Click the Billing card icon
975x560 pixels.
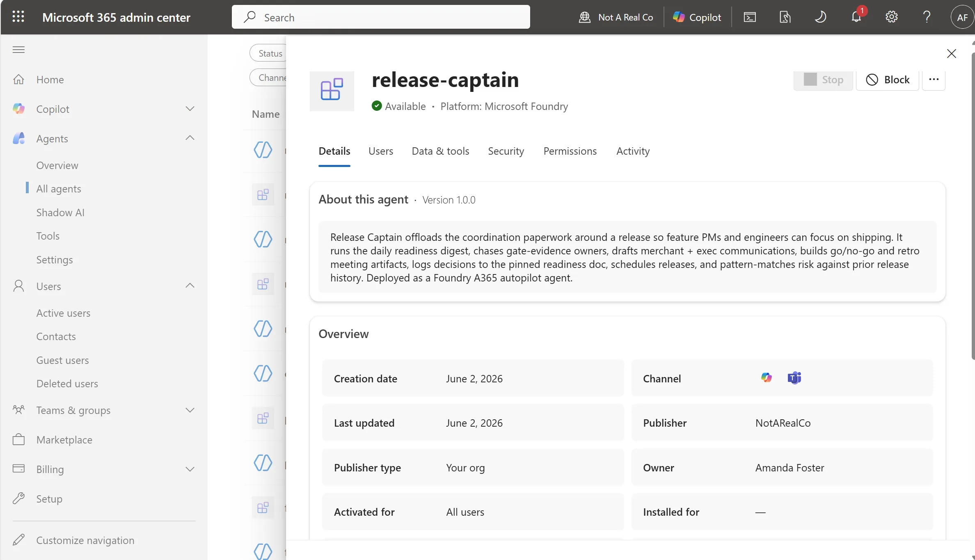tap(19, 469)
